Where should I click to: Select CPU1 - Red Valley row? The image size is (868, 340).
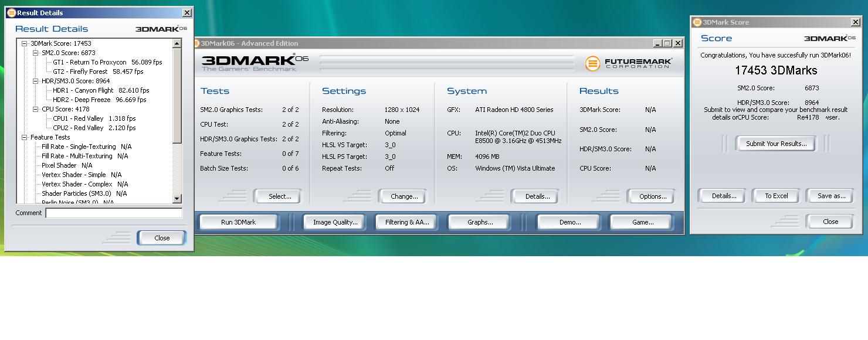coord(94,118)
